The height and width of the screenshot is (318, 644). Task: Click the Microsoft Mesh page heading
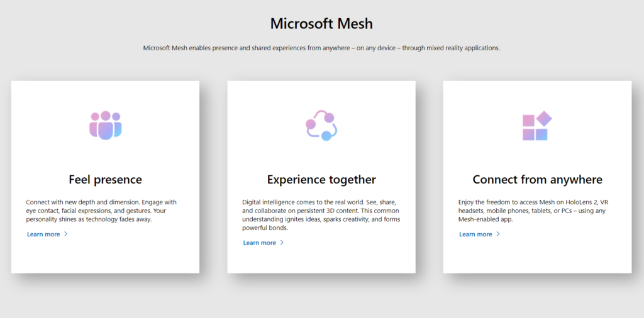tap(321, 23)
